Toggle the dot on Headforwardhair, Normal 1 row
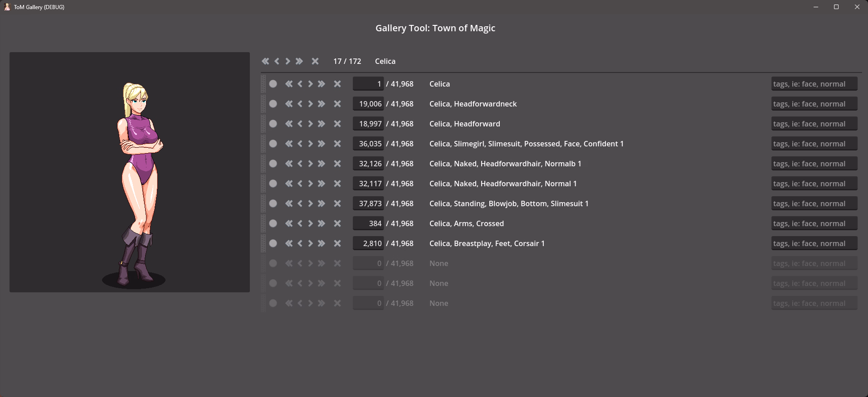 (x=273, y=184)
